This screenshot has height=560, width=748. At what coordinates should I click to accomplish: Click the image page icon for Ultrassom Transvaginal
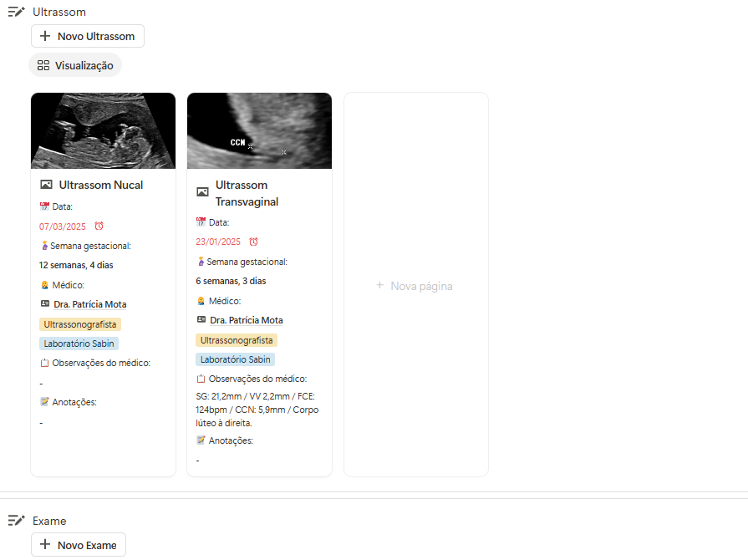point(202,192)
